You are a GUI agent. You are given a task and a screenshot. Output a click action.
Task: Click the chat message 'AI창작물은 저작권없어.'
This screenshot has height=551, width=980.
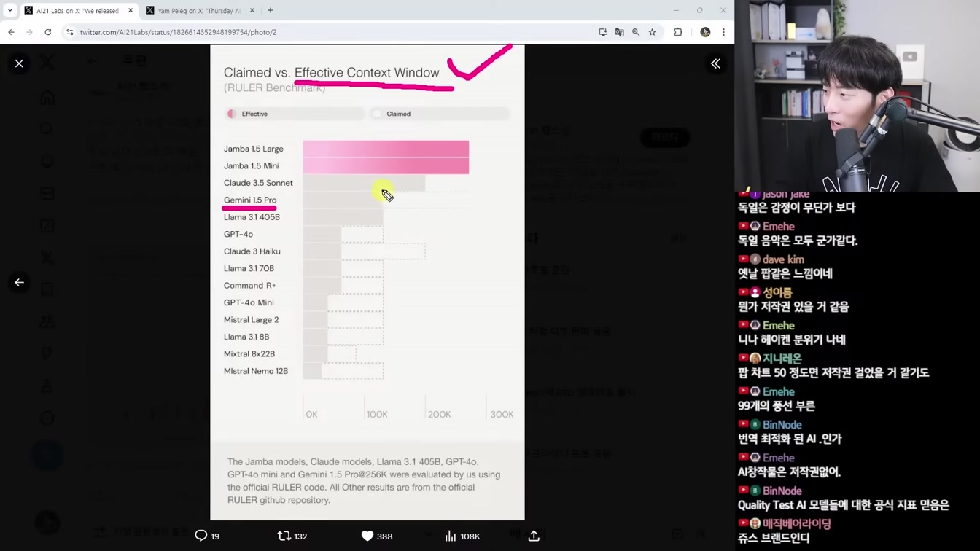click(789, 472)
